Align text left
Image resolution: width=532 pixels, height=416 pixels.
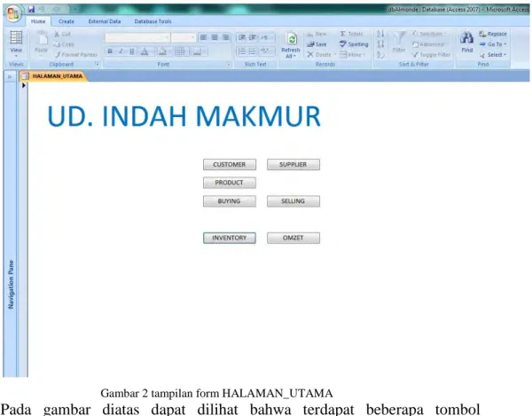(x=203, y=37)
